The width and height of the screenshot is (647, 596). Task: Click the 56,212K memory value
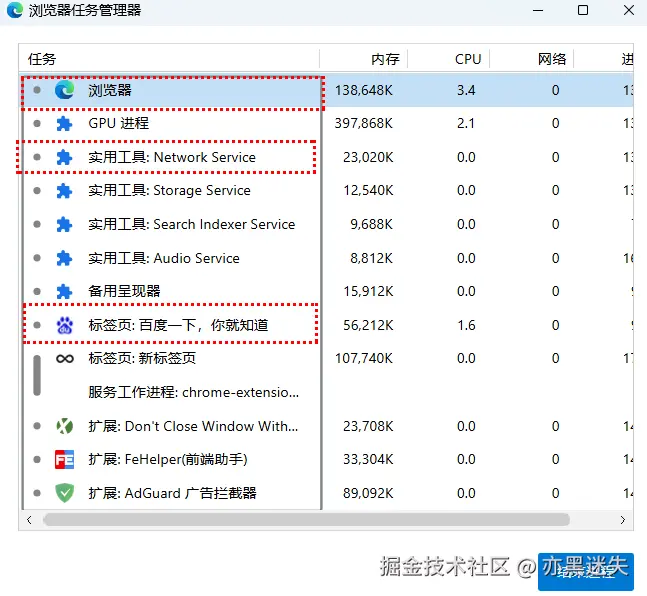click(x=368, y=325)
